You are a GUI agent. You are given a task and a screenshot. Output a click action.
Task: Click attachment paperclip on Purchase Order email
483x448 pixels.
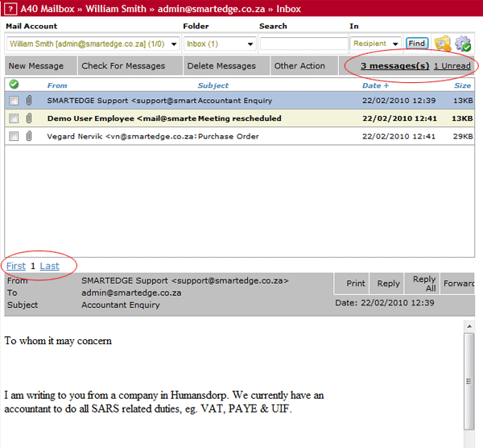tap(29, 136)
